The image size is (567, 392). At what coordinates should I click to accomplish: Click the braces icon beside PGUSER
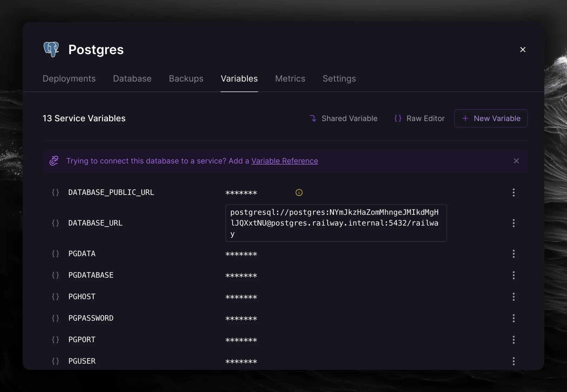tap(55, 361)
